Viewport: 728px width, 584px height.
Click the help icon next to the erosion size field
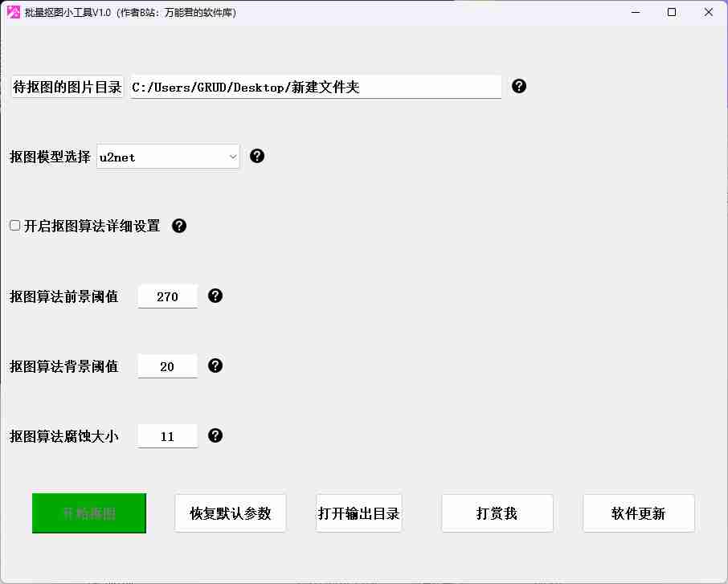pos(215,435)
